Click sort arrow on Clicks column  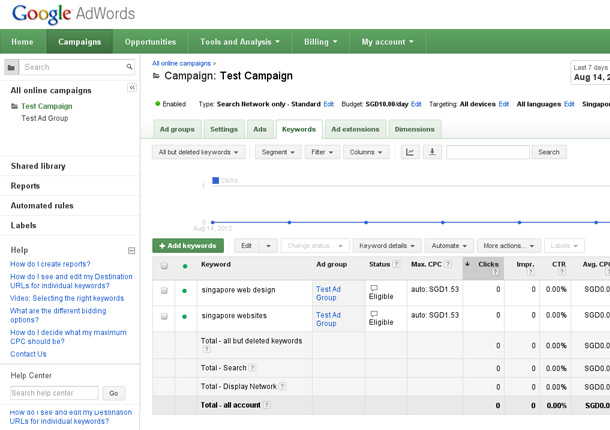click(x=467, y=264)
